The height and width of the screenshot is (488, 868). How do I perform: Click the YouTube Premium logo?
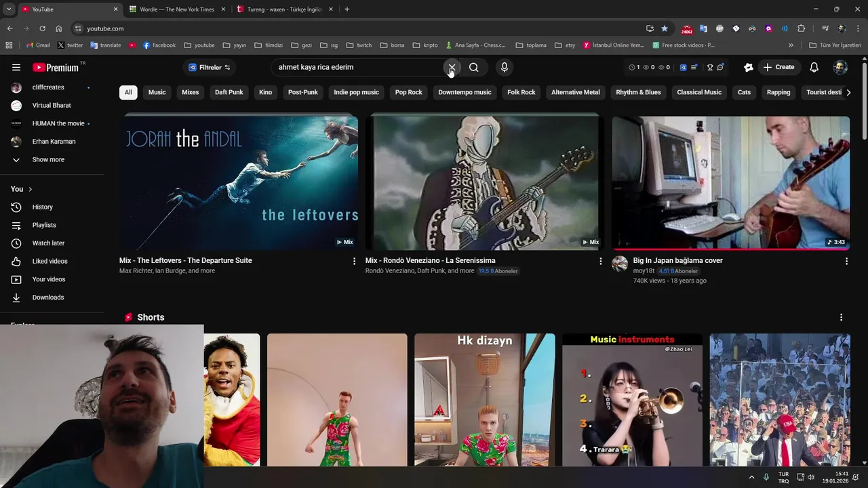[56, 67]
